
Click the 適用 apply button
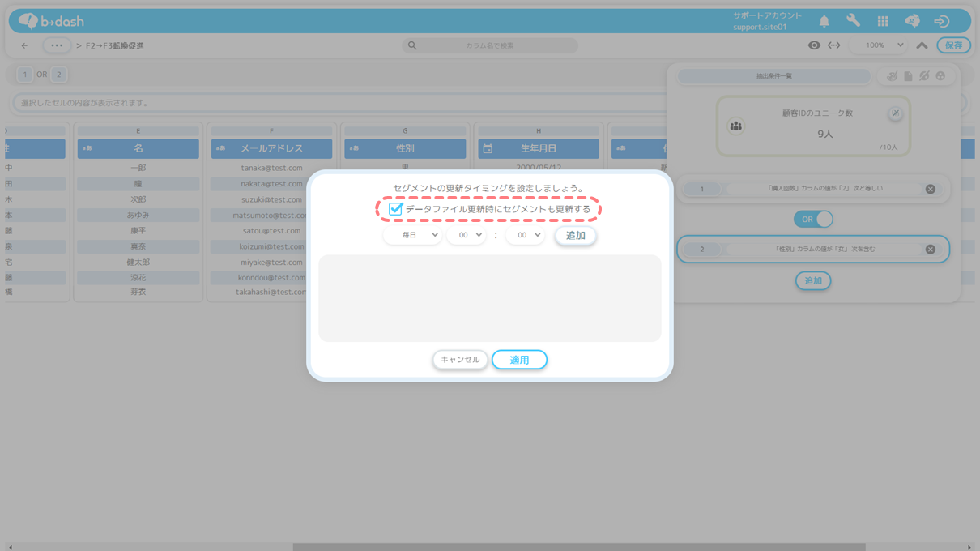(519, 360)
